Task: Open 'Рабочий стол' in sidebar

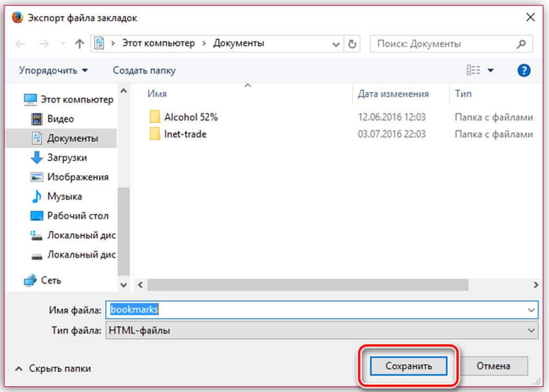Action: click(70, 216)
